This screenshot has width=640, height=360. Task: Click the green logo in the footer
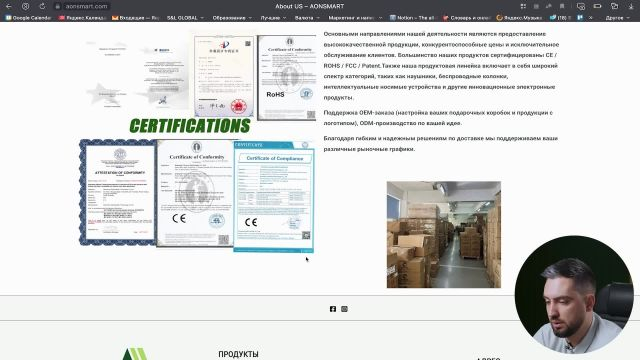[134, 354]
